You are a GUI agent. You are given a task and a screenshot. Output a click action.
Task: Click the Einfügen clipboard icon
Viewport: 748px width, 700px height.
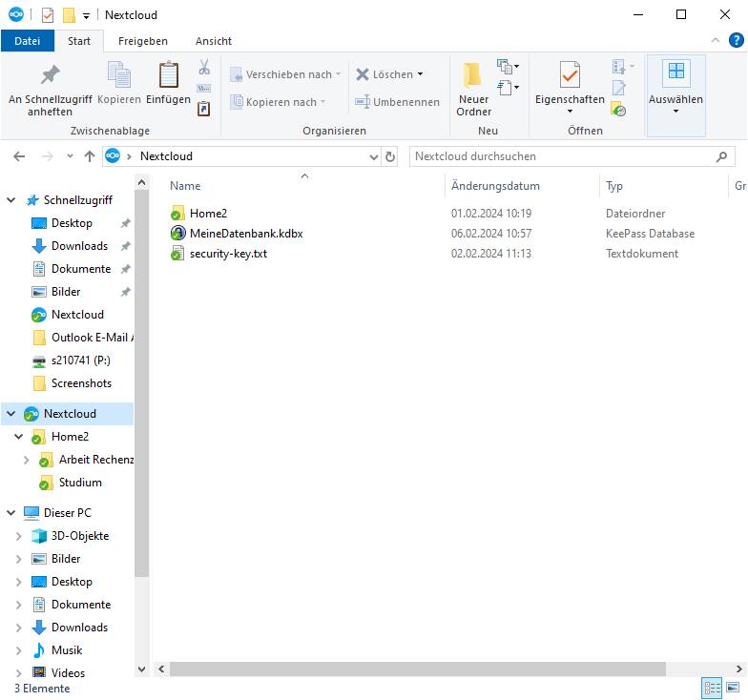point(168,74)
